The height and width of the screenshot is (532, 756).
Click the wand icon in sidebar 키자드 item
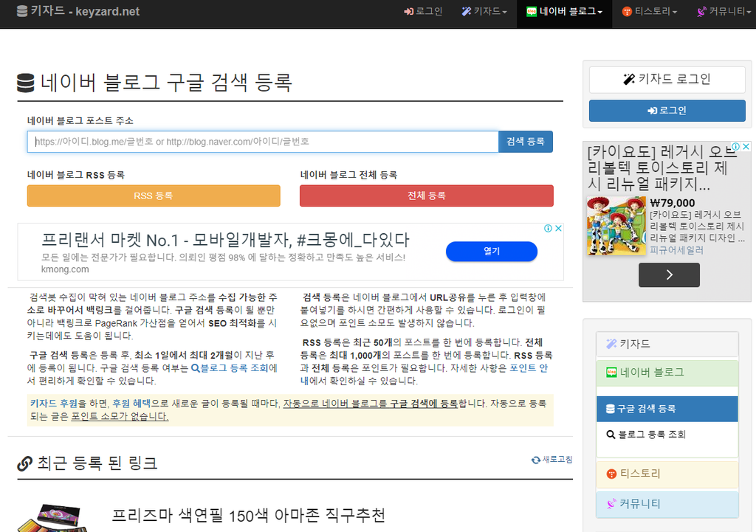(x=611, y=344)
